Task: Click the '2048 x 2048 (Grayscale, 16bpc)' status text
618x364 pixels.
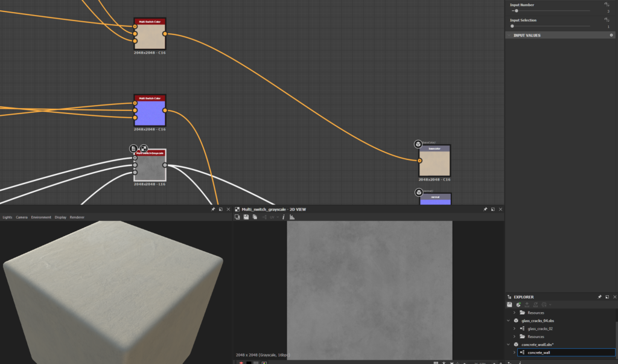Action: [x=263, y=355]
